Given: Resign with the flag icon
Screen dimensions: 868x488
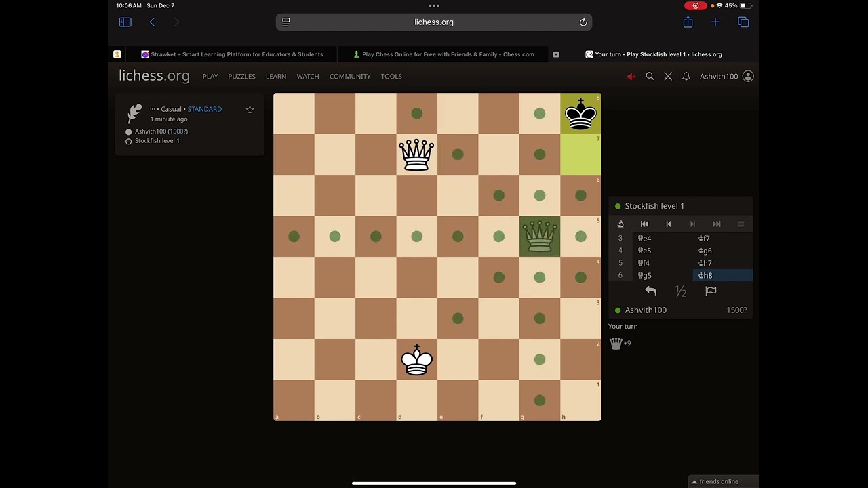Looking at the screenshot, I should [x=711, y=291].
